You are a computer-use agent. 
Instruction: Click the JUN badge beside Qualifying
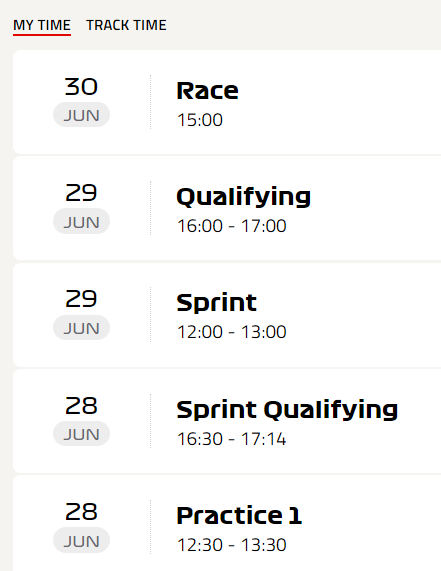coord(82,221)
